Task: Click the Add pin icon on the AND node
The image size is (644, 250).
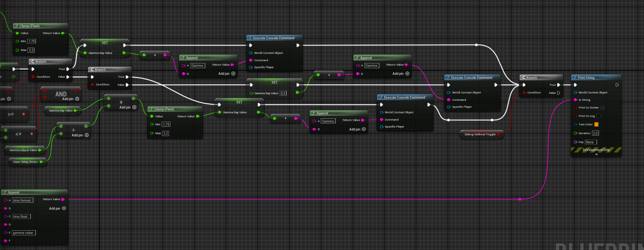Action: pos(77,99)
